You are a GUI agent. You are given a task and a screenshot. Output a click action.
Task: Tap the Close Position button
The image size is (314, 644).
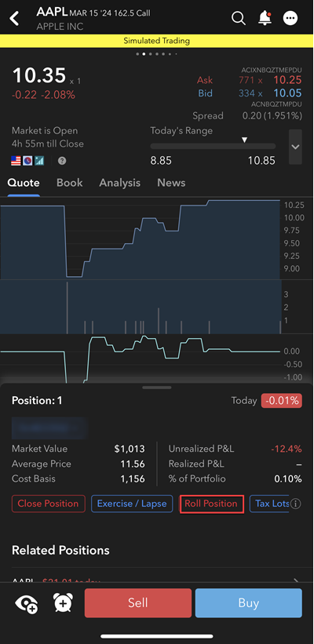(x=49, y=504)
